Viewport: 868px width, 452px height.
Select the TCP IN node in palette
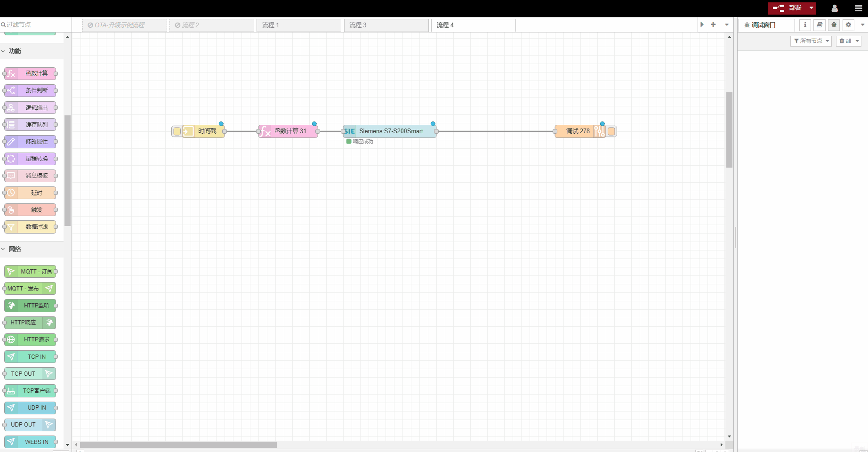coord(30,357)
